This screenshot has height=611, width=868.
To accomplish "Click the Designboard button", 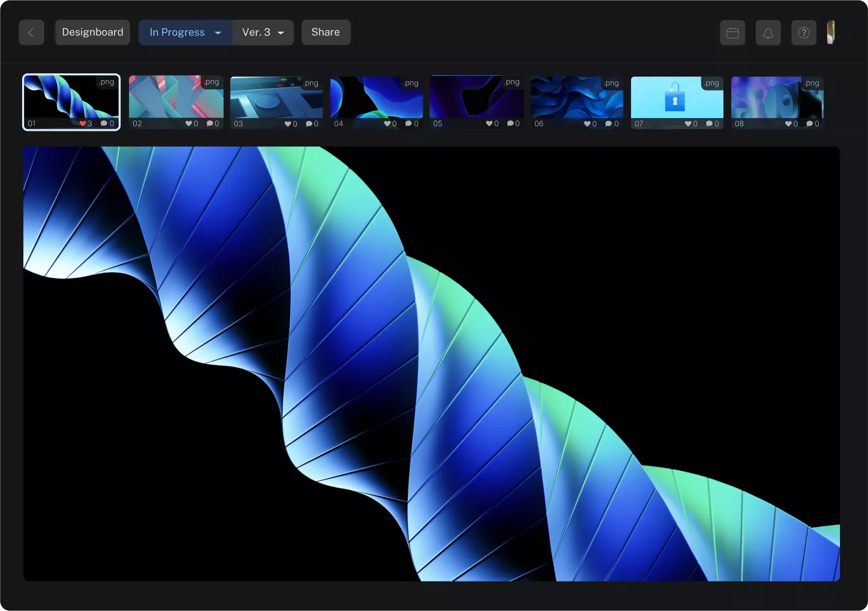I will [92, 32].
